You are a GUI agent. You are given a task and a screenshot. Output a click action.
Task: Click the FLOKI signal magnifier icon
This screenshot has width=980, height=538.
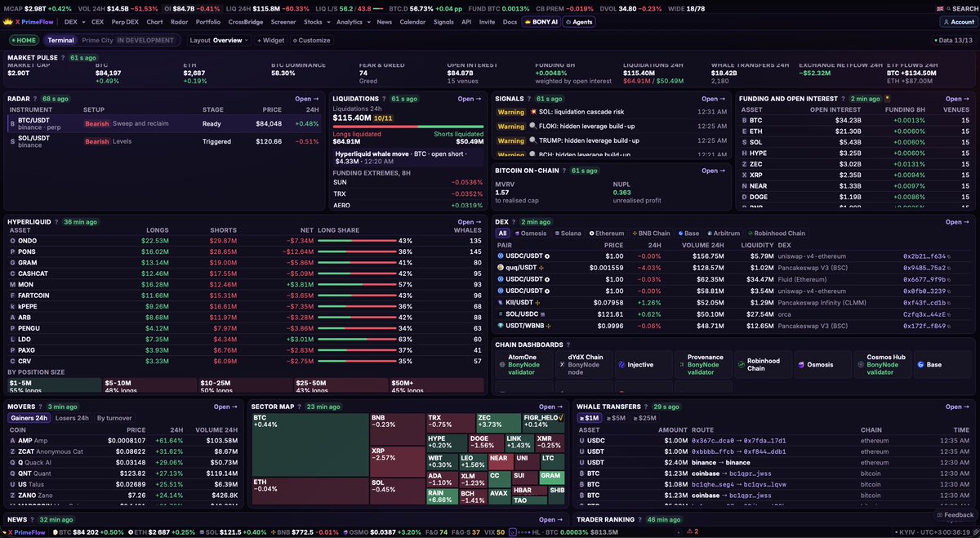pos(533,126)
